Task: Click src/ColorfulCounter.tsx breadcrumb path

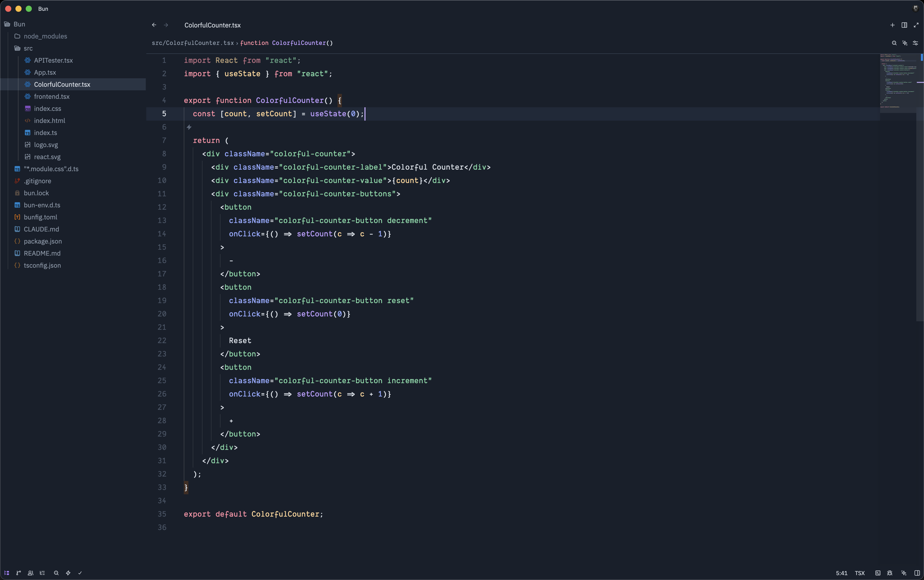Action: point(192,43)
